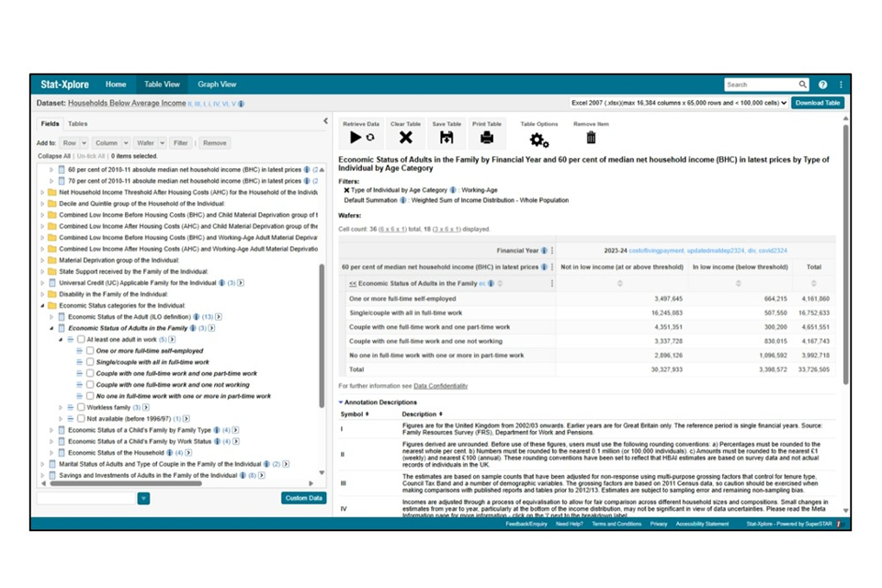The image size is (882, 588).
Task: Clear the table with the X icon
Action: (405, 138)
